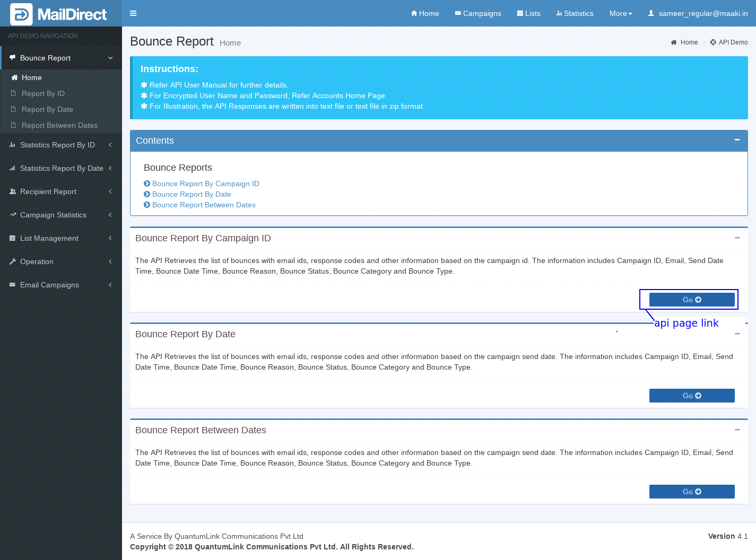The image size is (756, 560).
Task: Toggle sidebar with hamburger menu icon
Action: [x=133, y=13]
